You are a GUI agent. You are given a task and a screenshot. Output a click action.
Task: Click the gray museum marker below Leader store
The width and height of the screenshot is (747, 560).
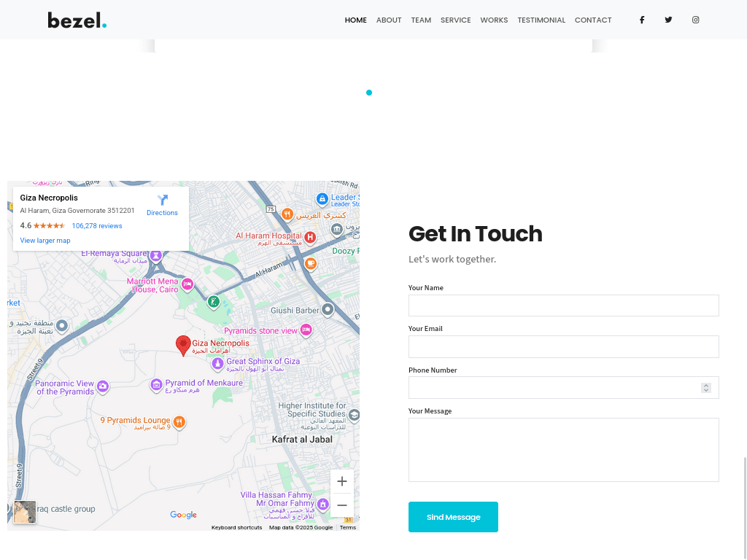(337, 230)
